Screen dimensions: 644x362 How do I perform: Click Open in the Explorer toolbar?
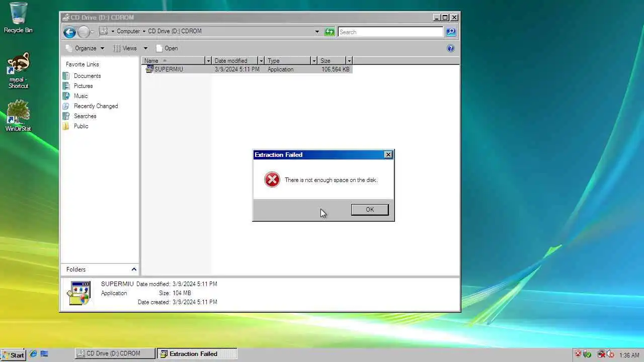click(167, 48)
